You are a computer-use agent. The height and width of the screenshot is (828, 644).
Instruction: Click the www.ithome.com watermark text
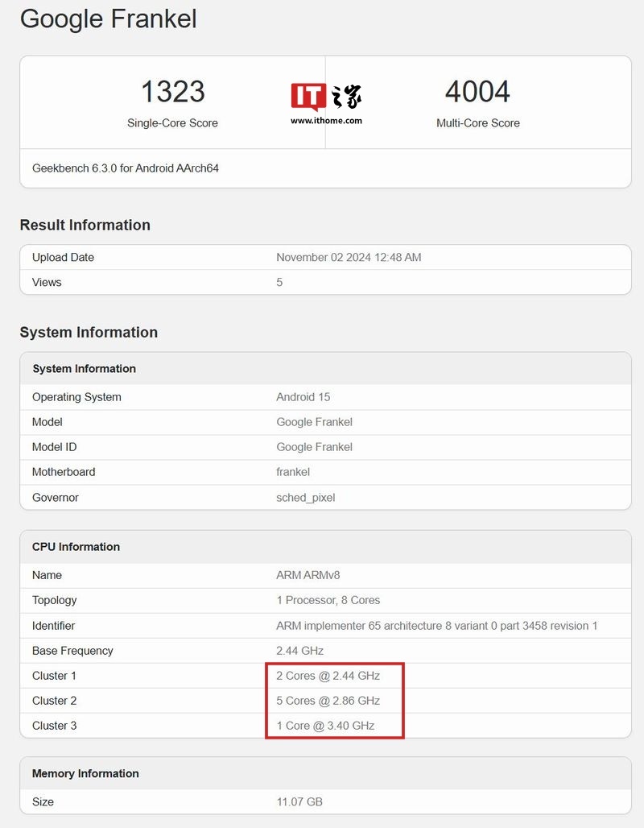pos(326,121)
